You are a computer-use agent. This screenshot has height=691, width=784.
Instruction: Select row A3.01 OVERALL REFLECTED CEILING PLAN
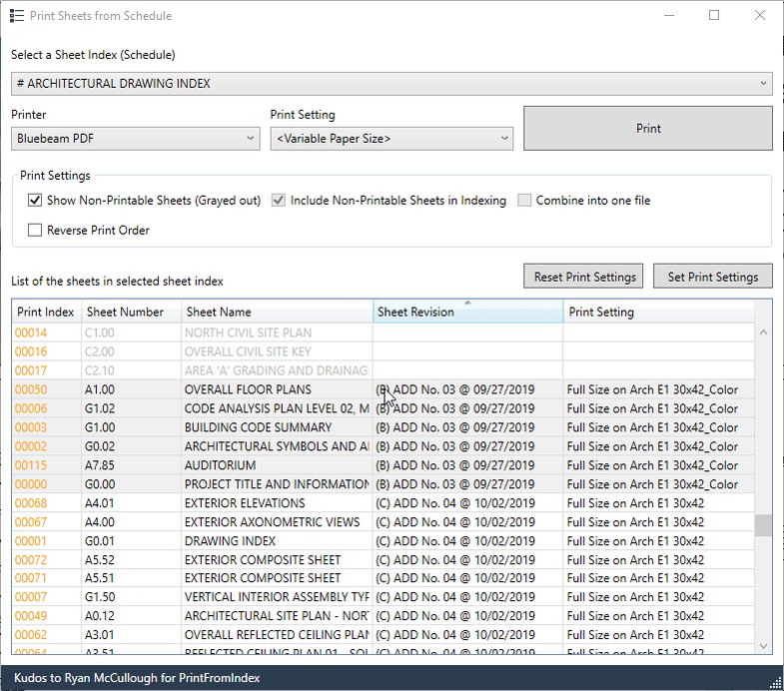(383, 635)
